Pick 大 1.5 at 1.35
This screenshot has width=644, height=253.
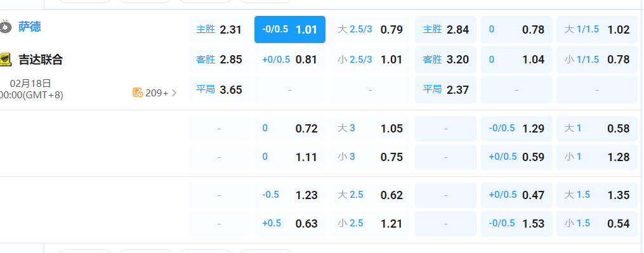pos(597,195)
